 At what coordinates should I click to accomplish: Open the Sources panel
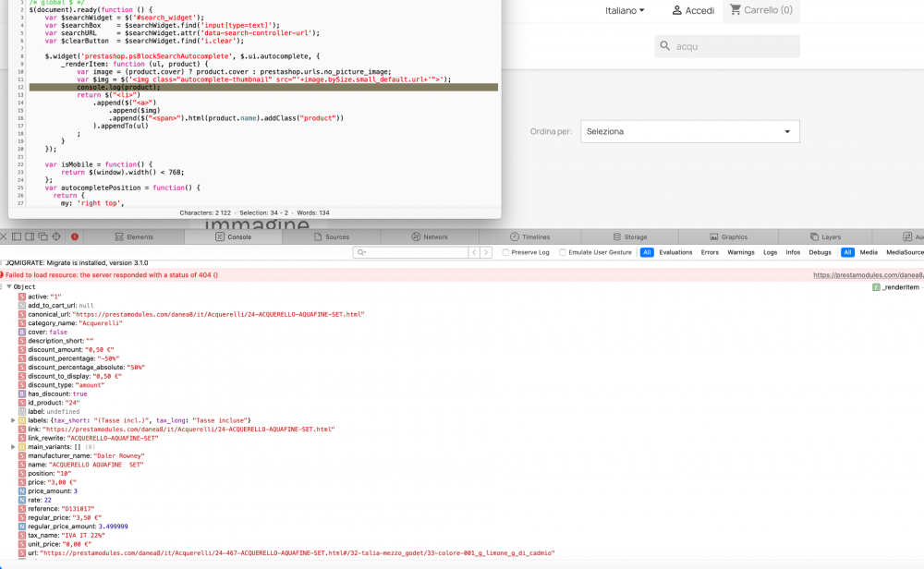click(x=335, y=236)
